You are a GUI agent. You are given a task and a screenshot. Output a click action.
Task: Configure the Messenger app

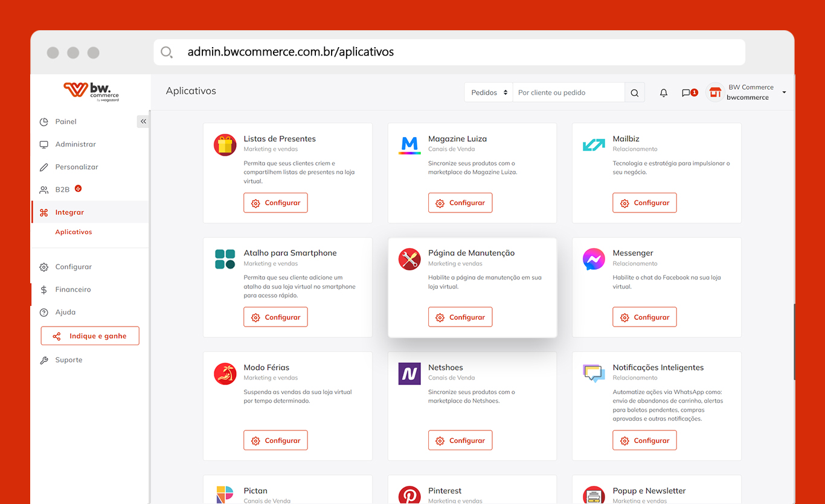pos(644,317)
